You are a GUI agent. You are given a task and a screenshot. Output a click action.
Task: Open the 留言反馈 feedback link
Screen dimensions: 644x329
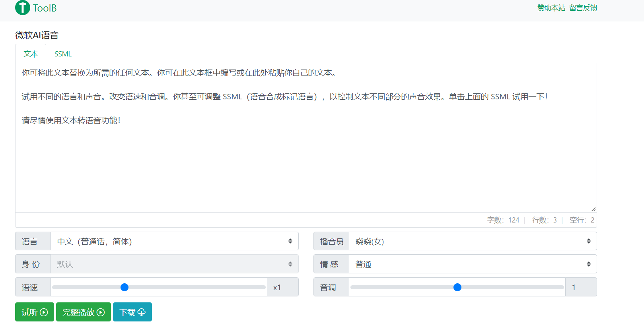(x=583, y=8)
